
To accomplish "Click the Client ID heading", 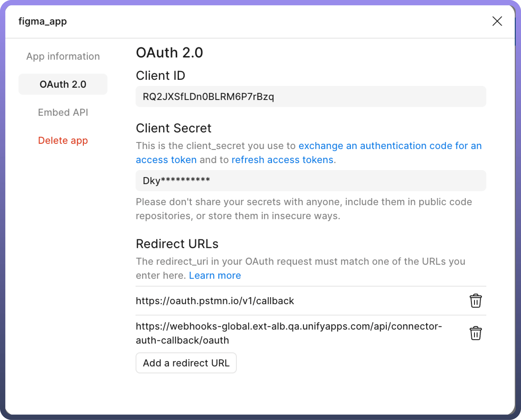I will coord(160,75).
